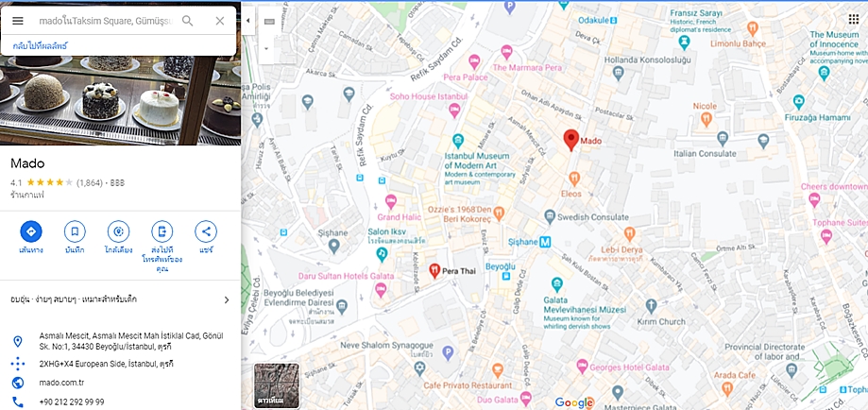Click the red Mado map pin

click(x=571, y=140)
